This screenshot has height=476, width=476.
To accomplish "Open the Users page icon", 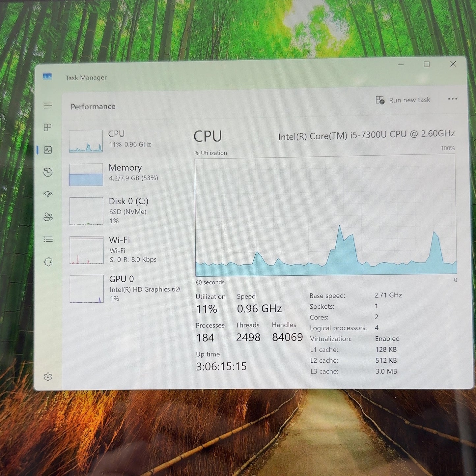I will (x=48, y=217).
